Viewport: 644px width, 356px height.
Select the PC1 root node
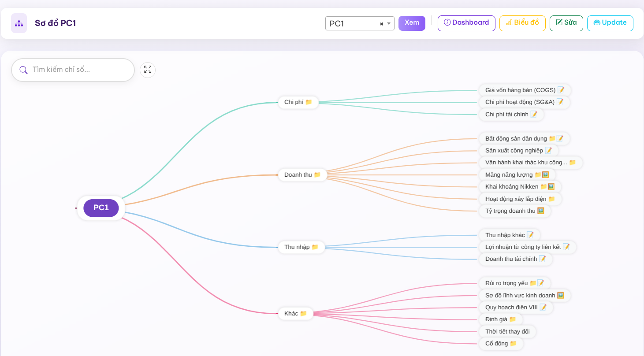click(x=101, y=208)
